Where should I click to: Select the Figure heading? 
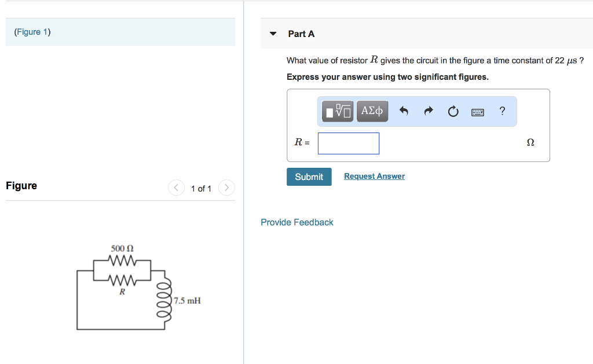[21, 186]
